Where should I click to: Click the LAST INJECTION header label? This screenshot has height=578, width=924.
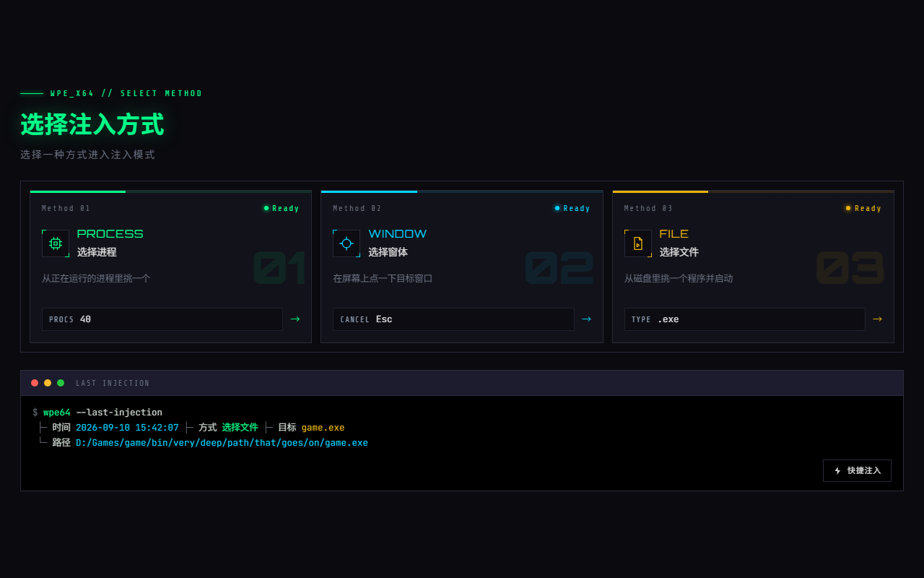click(x=113, y=384)
